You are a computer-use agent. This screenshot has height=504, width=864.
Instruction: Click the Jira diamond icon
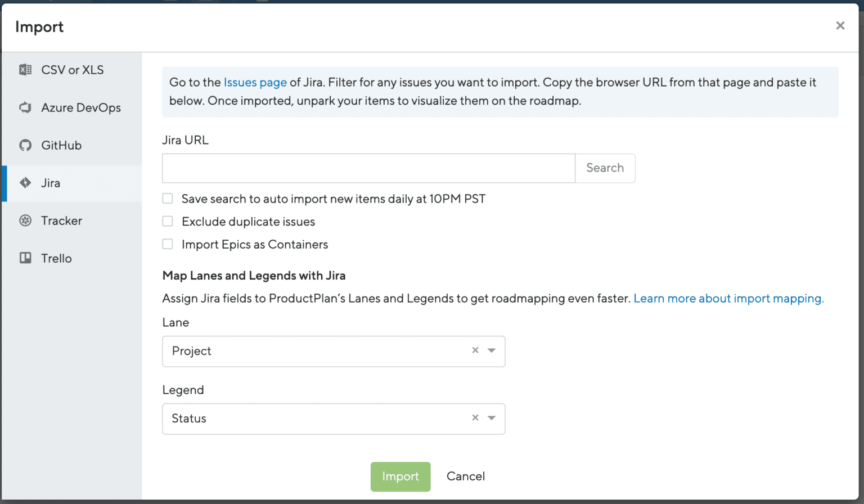(25, 183)
